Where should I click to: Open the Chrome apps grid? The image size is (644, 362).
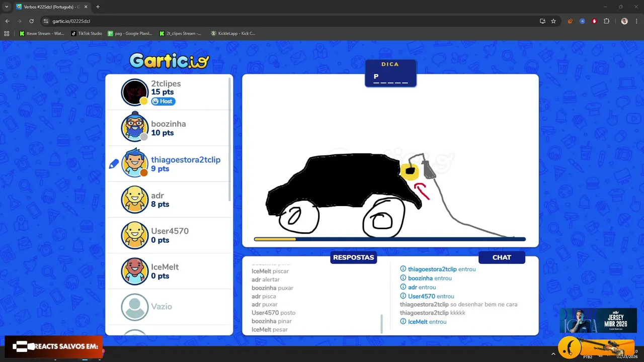pyautogui.click(x=7, y=34)
